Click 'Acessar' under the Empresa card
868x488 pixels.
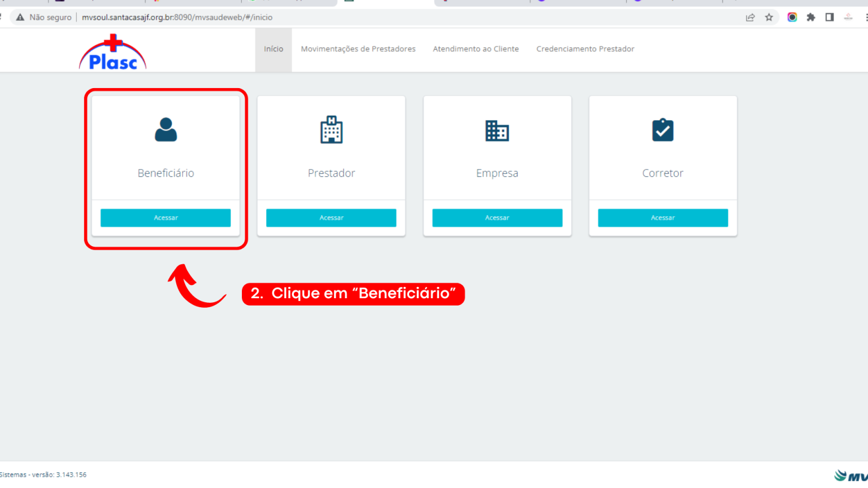[x=497, y=217]
